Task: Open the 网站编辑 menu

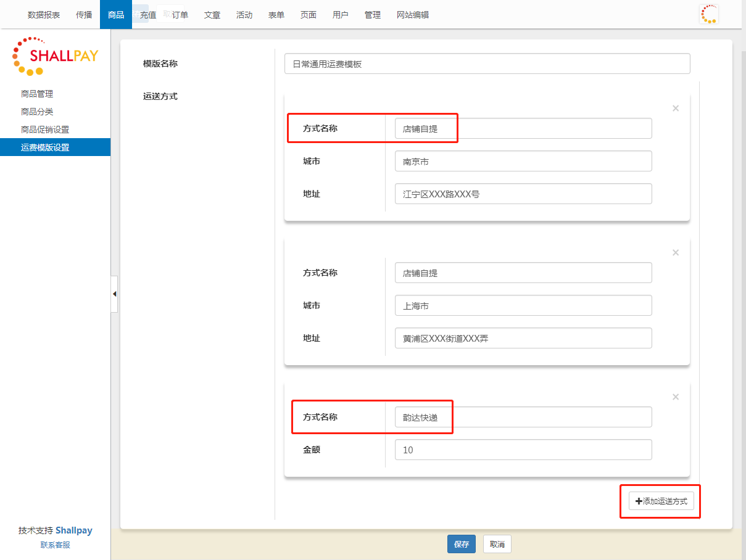Action: tap(412, 15)
